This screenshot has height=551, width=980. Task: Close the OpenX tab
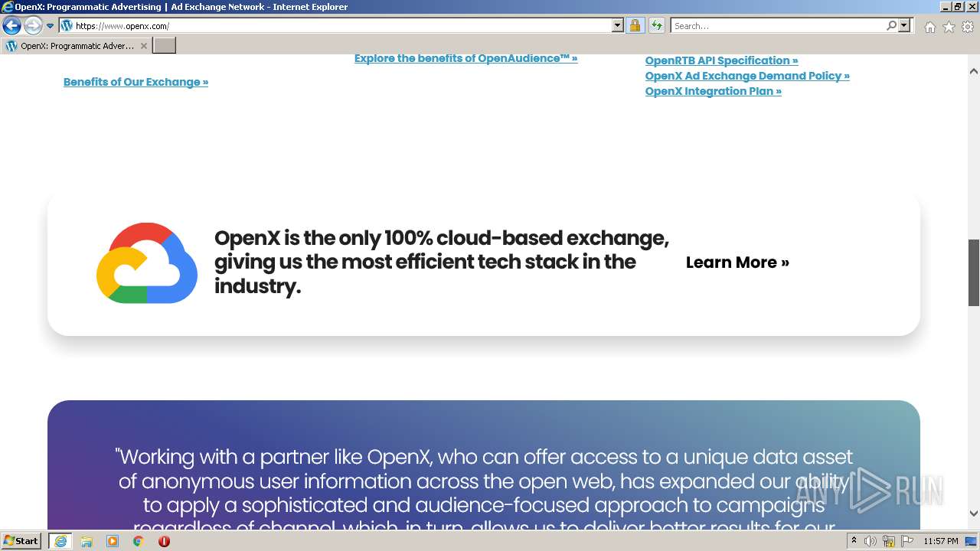pyautogui.click(x=143, y=46)
